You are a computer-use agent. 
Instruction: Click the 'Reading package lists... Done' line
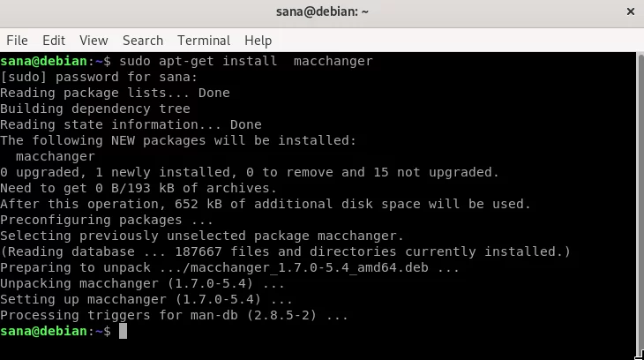115,93
